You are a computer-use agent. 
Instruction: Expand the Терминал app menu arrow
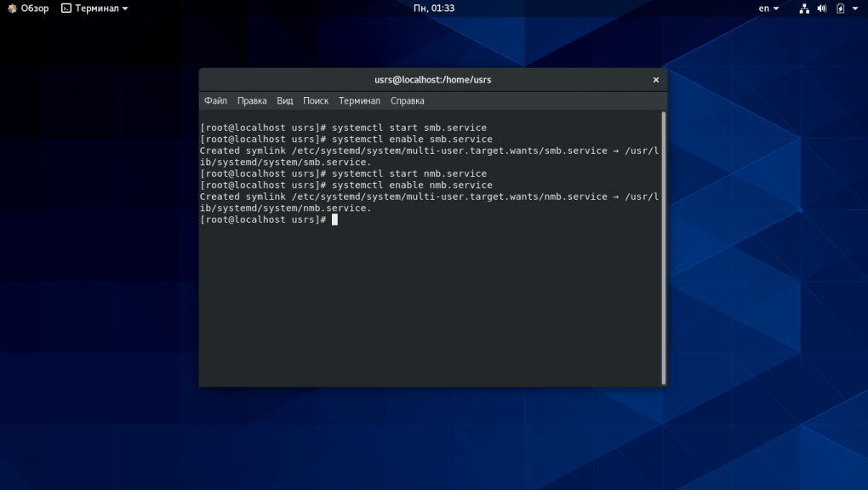pos(125,9)
